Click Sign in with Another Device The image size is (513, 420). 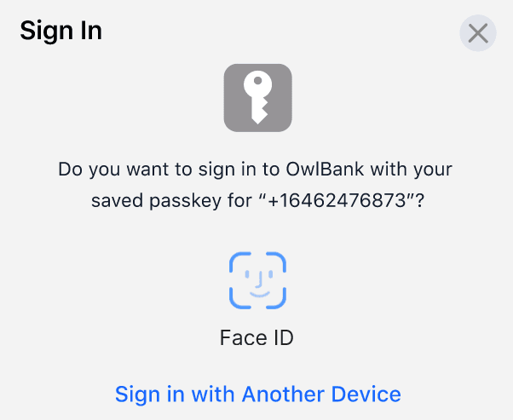coord(257,394)
